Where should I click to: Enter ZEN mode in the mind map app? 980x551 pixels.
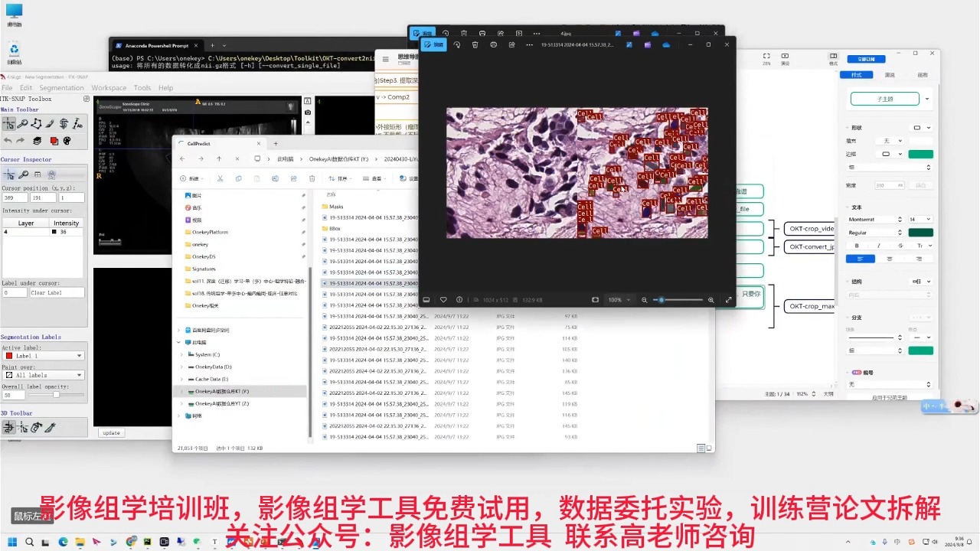point(766,58)
